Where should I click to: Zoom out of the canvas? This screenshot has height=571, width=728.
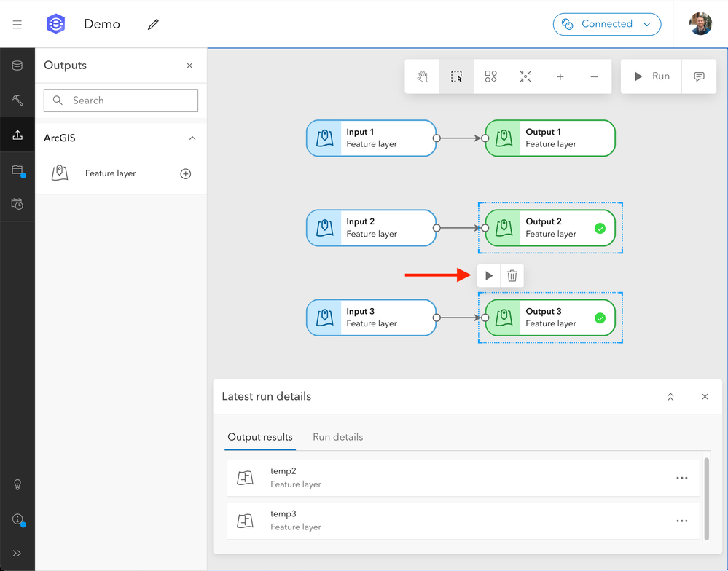pyautogui.click(x=595, y=76)
